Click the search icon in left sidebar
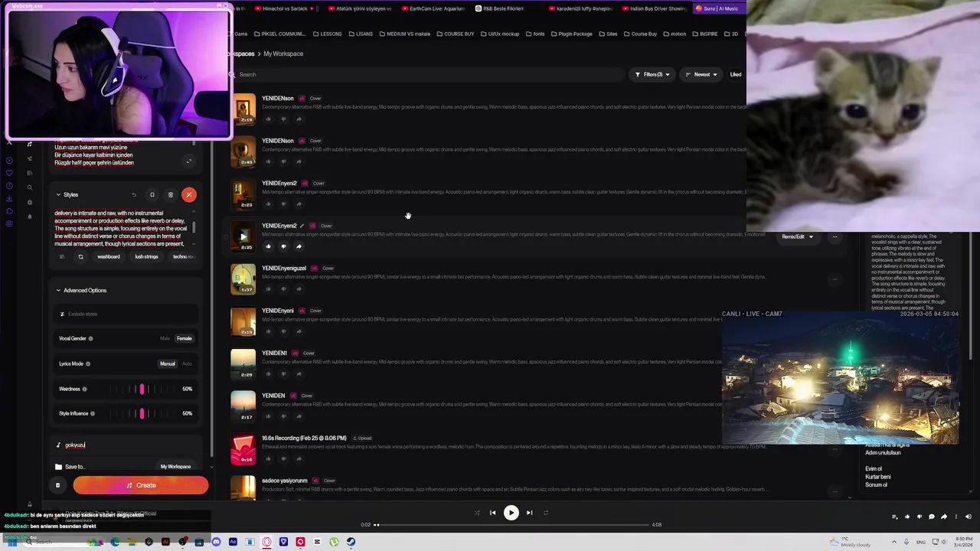The image size is (980, 551). click(30, 187)
